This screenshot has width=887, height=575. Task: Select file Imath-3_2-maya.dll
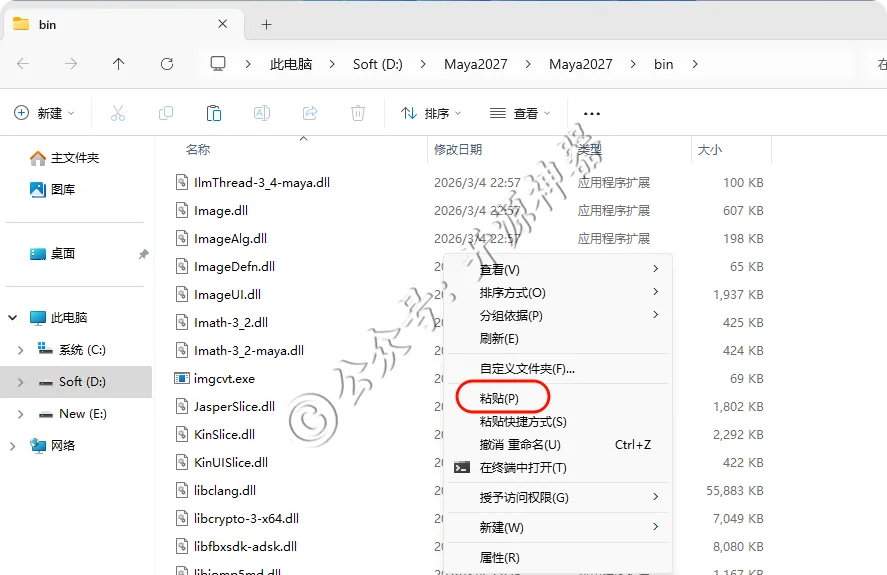pos(249,351)
